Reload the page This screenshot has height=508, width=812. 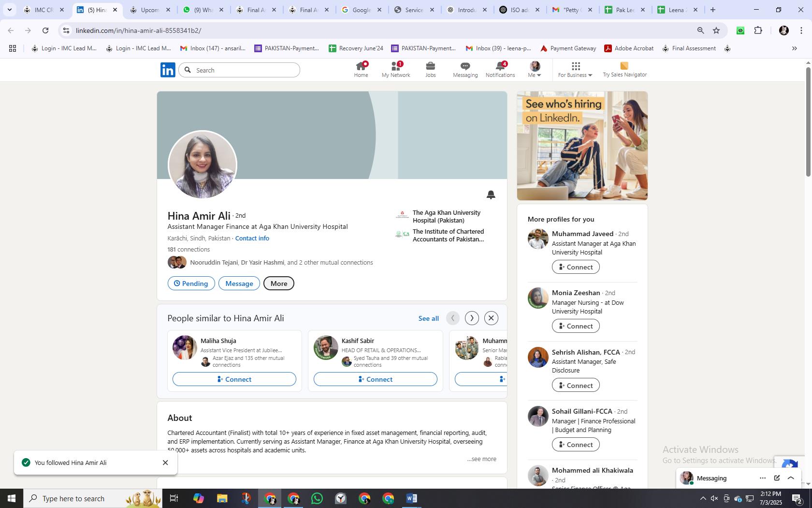[x=45, y=30]
